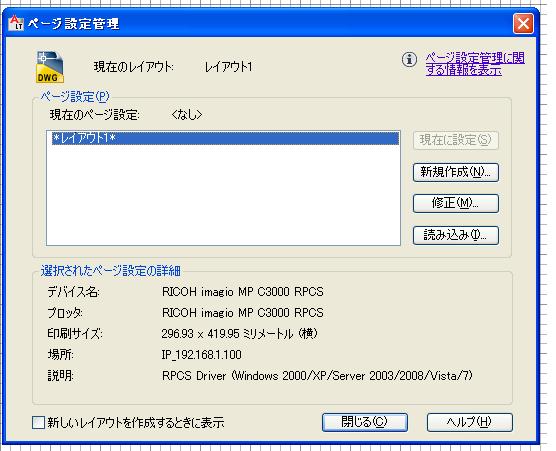556x451 pixels.
Task: Select *レイアウト1* in the page setup list
Action: pyautogui.click(x=225, y=138)
